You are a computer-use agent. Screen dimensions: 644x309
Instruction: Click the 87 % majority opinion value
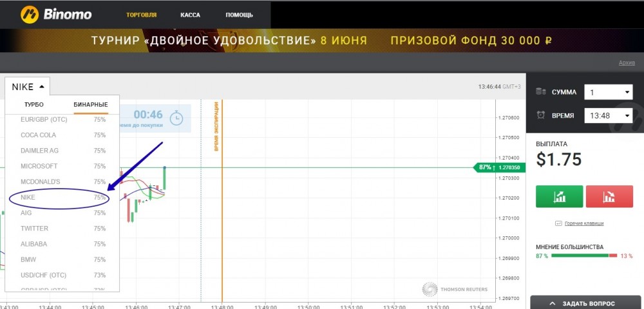pyautogui.click(x=542, y=256)
